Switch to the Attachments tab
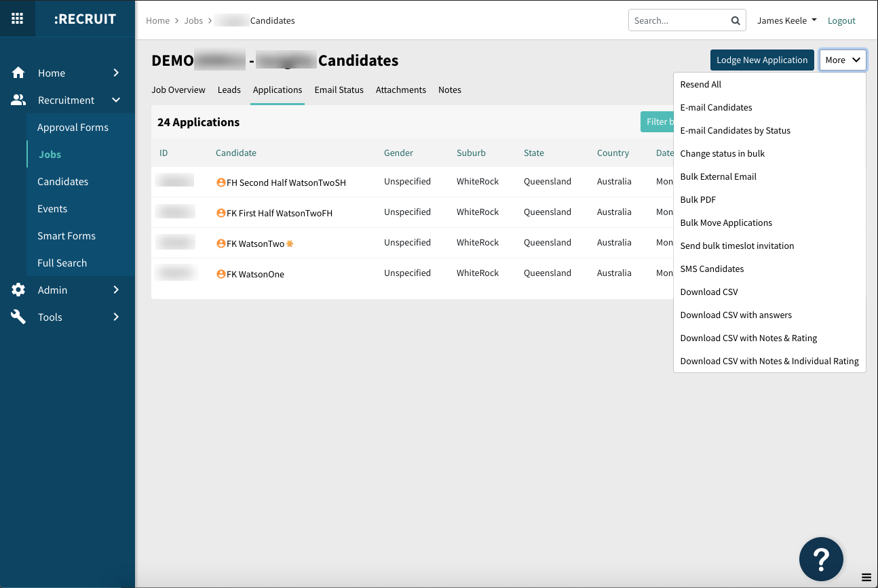Viewport: 878px width, 588px height. [400, 90]
